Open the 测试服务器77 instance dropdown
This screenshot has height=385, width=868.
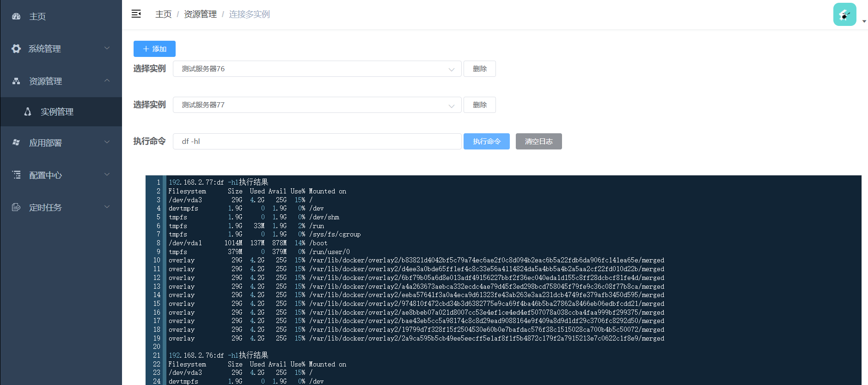tap(317, 105)
